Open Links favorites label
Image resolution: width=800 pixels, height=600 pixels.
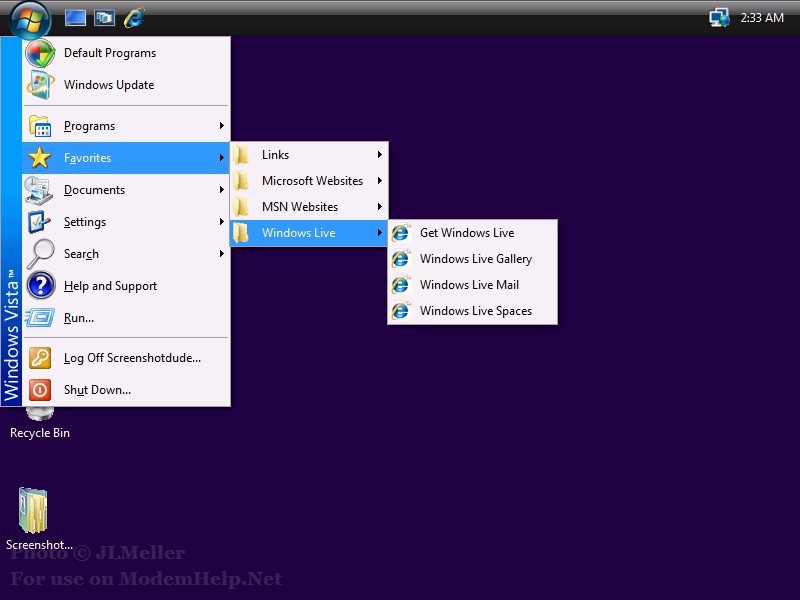(276, 155)
